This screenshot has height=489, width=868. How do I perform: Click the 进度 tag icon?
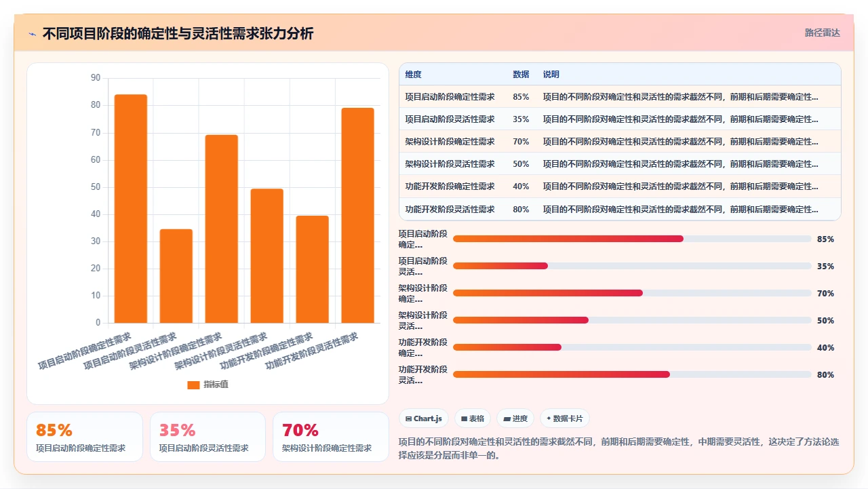coord(507,418)
